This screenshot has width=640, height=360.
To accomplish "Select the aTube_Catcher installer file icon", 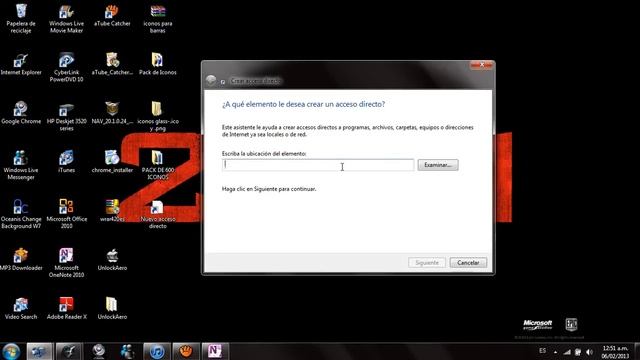I will point(112,64).
